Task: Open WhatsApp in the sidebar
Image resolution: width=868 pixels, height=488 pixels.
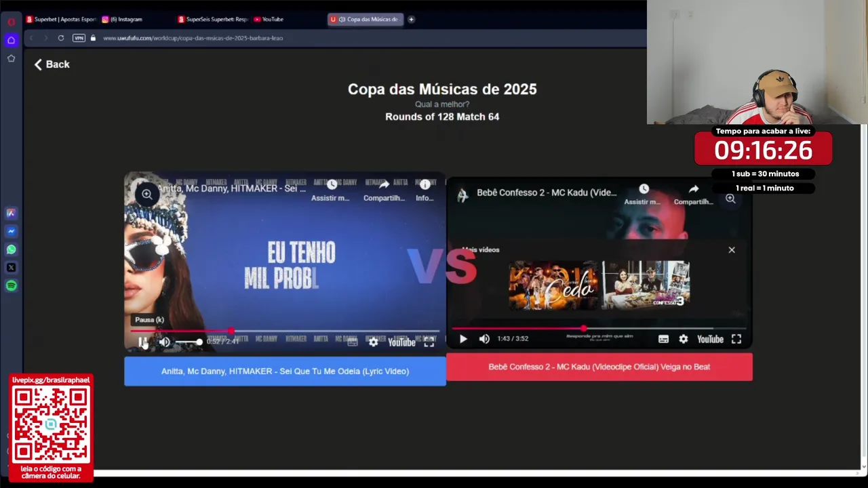Action: [11, 249]
